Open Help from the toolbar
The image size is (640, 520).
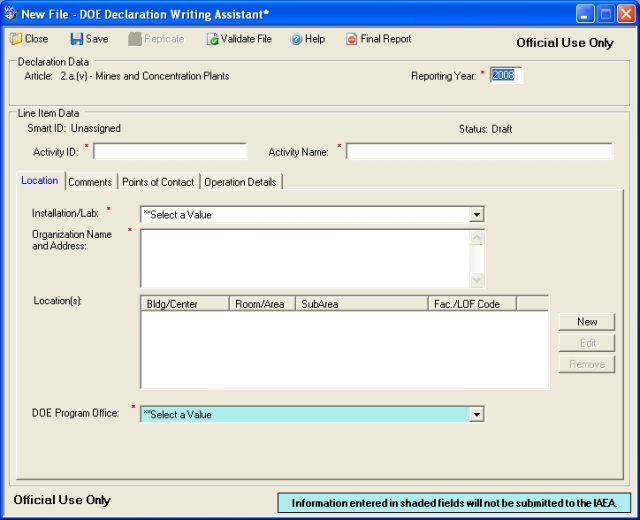click(x=296, y=39)
